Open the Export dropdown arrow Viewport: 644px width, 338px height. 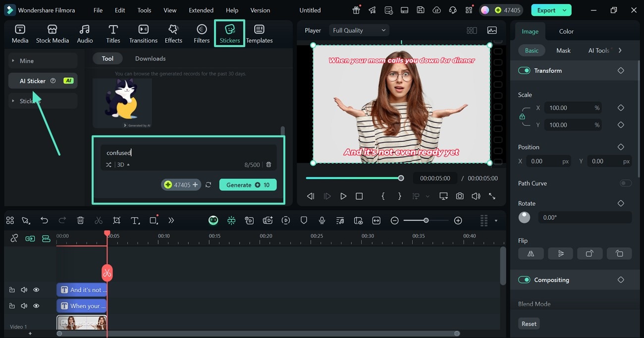[565, 10]
